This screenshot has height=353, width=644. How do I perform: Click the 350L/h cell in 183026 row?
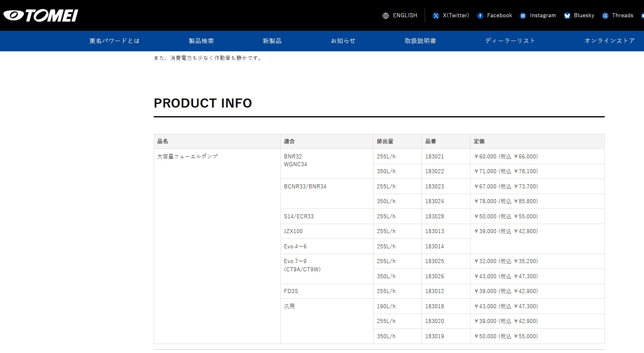[397, 276]
